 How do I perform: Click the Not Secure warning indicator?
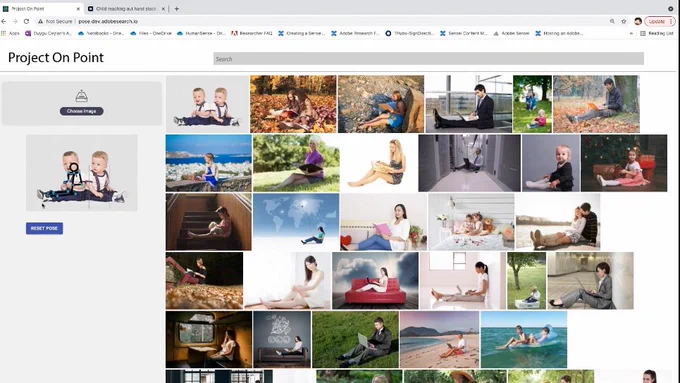click(55, 21)
